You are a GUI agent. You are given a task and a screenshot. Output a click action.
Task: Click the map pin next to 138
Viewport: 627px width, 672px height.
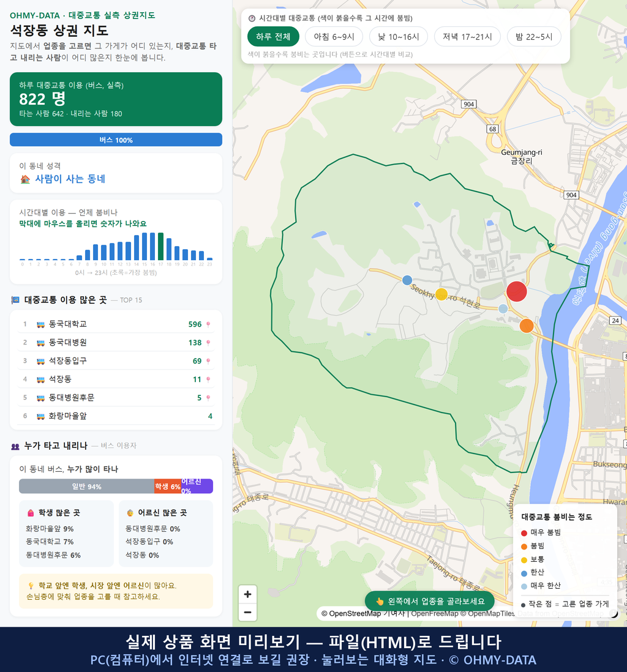coord(208,343)
